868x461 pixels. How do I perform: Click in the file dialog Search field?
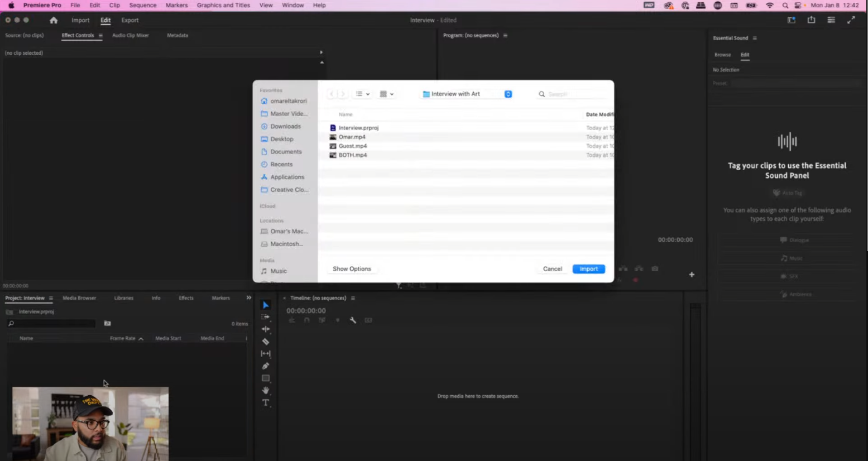[573, 94]
